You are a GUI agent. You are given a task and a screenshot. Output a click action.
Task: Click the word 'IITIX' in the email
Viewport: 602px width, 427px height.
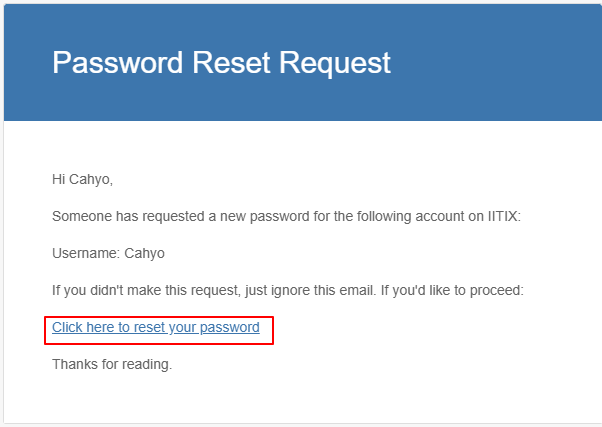[x=502, y=216]
